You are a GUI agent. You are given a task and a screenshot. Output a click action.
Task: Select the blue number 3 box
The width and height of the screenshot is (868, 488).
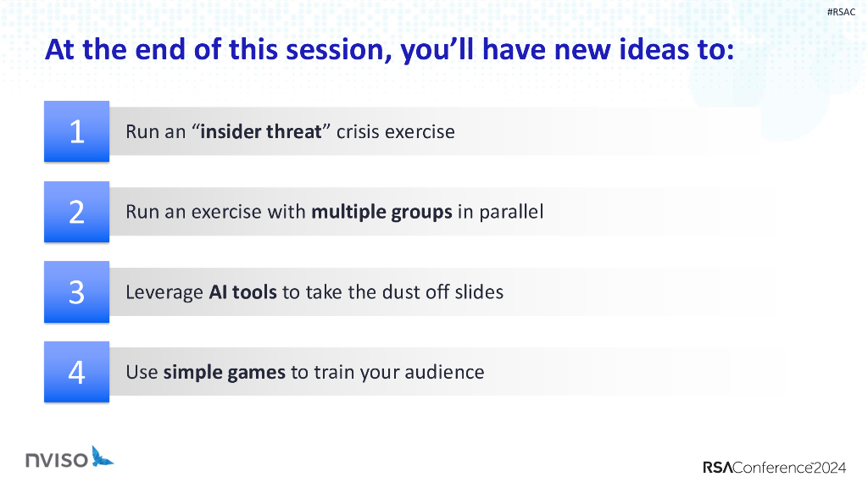click(76, 291)
